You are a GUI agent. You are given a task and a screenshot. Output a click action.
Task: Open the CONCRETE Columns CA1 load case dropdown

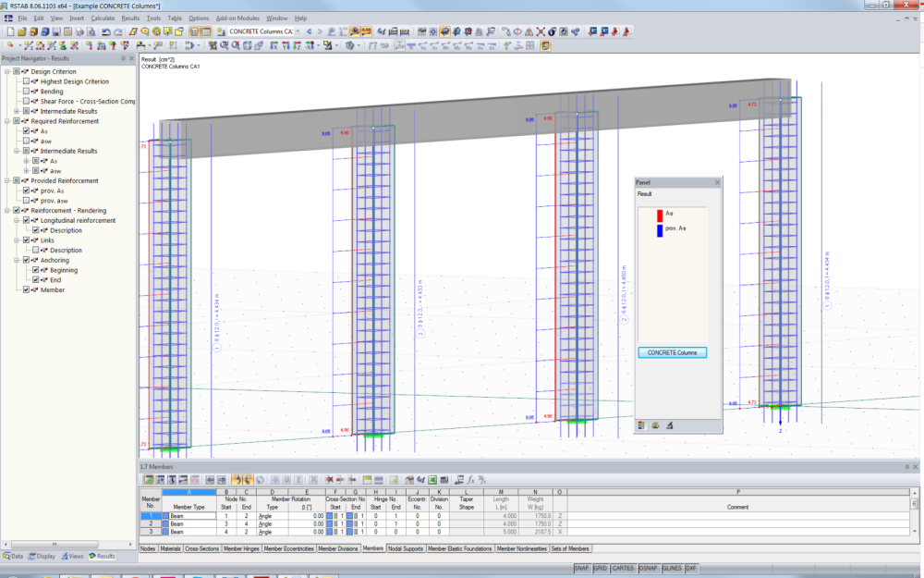pyautogui.click(x=298, y=31)
